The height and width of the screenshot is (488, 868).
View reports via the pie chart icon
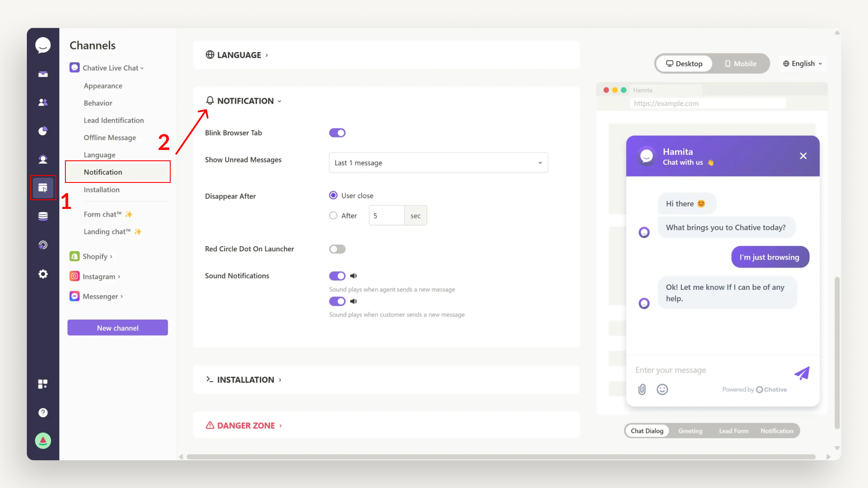click(43, 130)
